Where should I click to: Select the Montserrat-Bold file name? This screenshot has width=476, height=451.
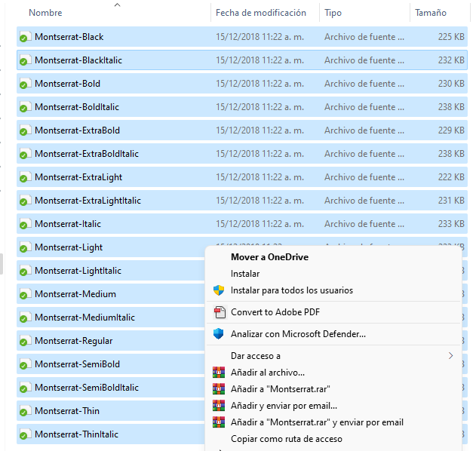(x=67, y=84)
